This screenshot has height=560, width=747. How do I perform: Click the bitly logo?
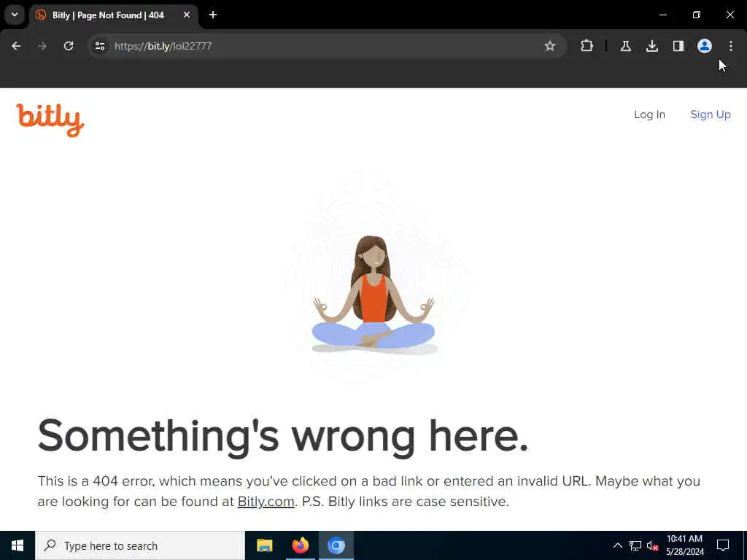pos(50,120)
